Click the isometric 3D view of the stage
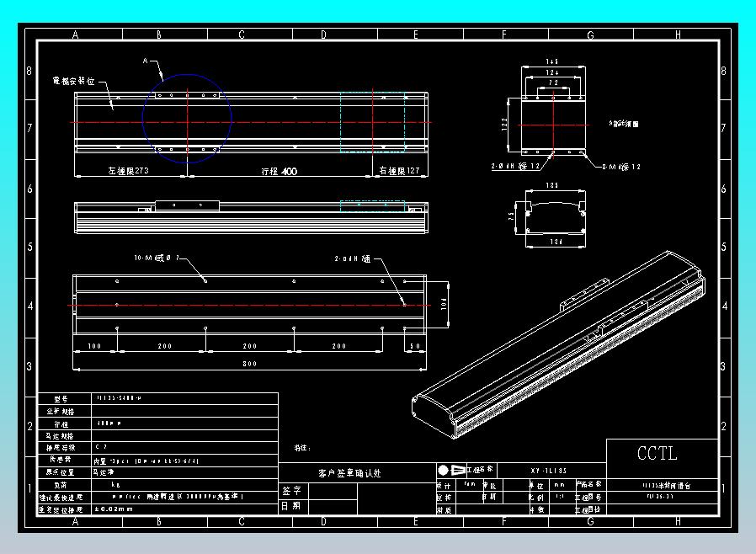This screenshot has height=554, width=756. point(559,344)
